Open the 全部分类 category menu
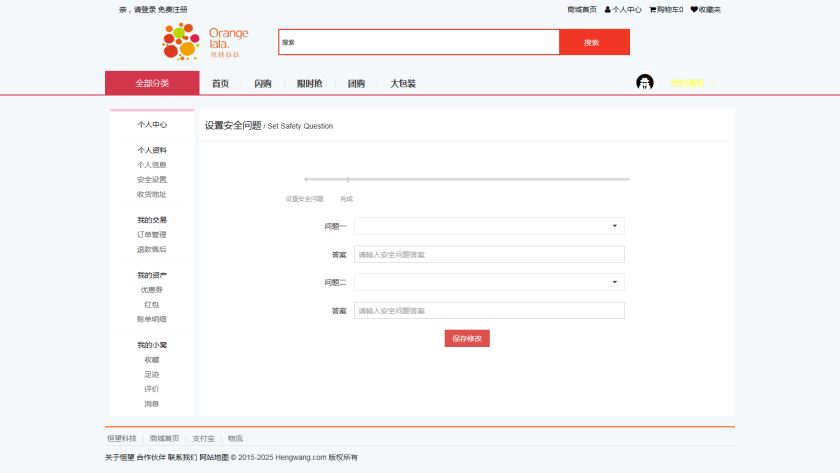The height and width of the screenshot is (473, 840). pos(152,83)
